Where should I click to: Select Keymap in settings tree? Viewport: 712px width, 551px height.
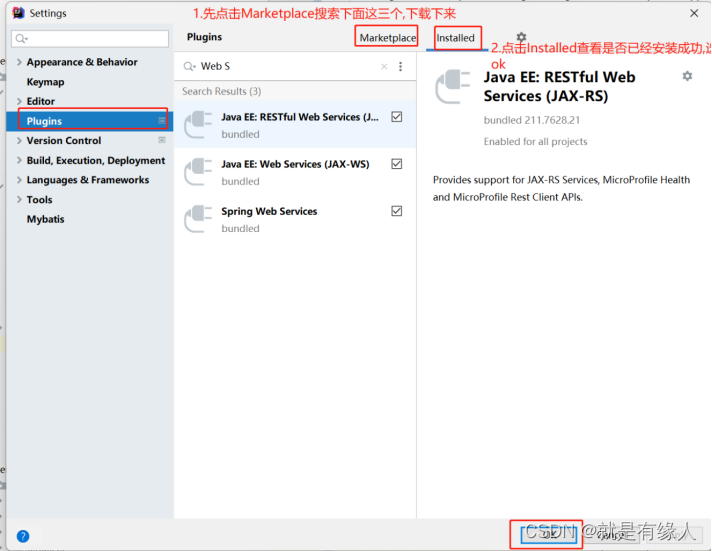[x=45, y=82]
